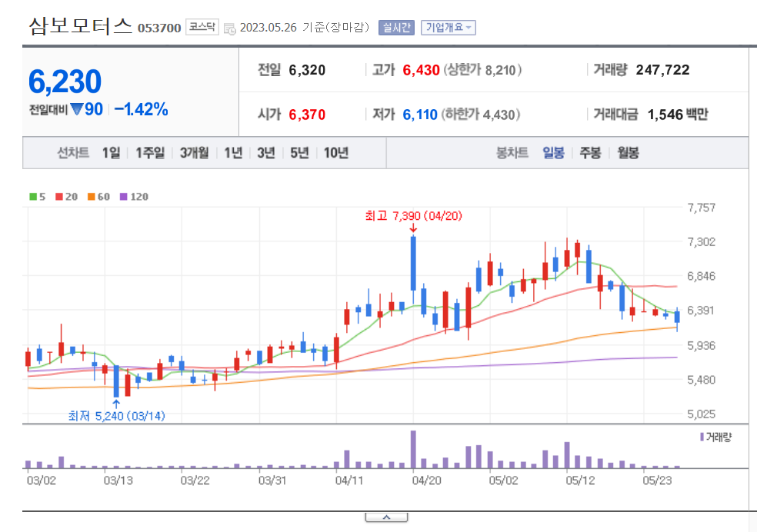Click the 실시간 real-time button
Screen dimensions: 757x532
coord(396,28)
